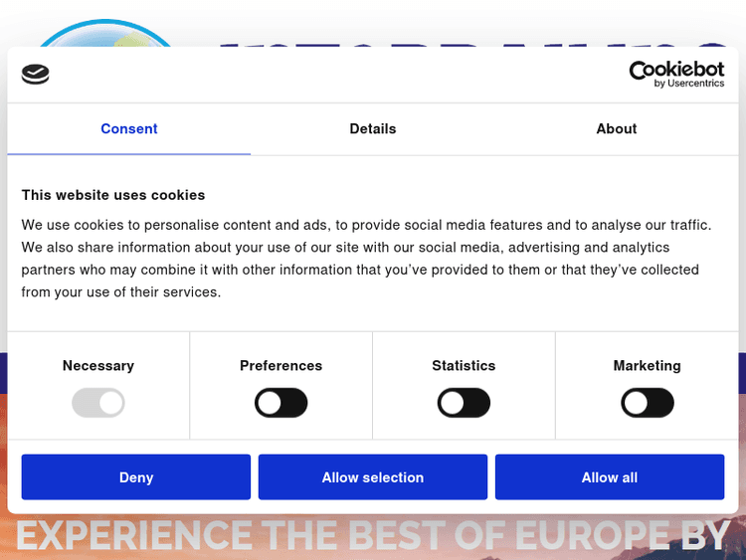Screen dimensions: 746x560
Task: Open the Details tab
Action: pos(373,129)
